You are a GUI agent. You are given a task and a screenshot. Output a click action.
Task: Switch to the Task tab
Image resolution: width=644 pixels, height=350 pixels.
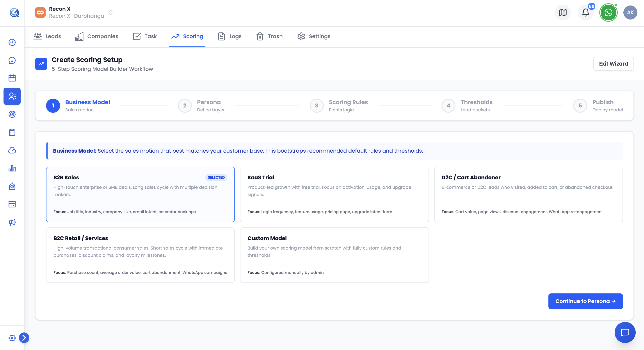click(145, 36)
